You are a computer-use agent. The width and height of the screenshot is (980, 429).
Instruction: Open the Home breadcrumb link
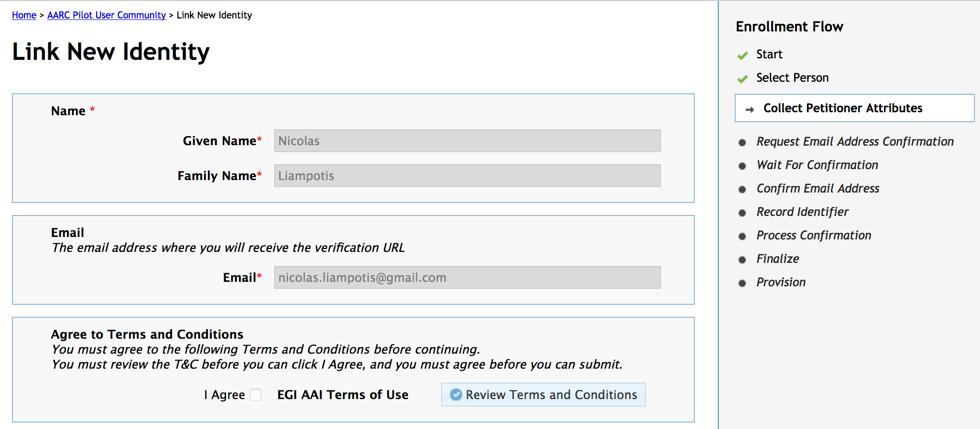24,15
